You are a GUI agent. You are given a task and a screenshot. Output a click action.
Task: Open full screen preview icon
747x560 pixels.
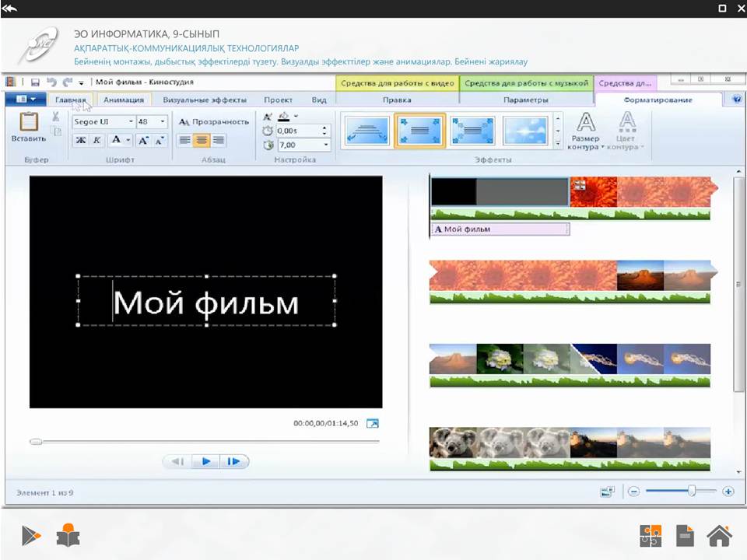373,423
